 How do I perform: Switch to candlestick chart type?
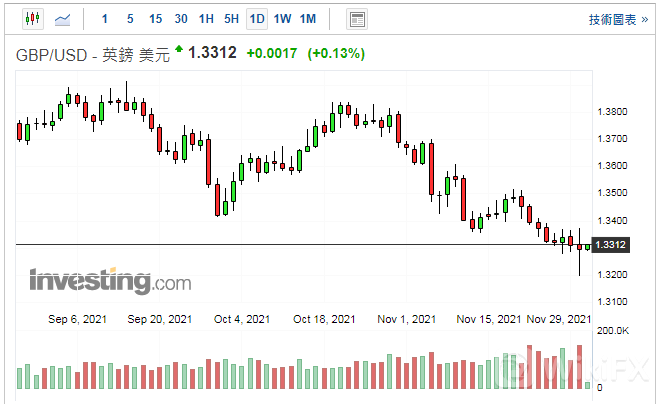tap(33, 19)
